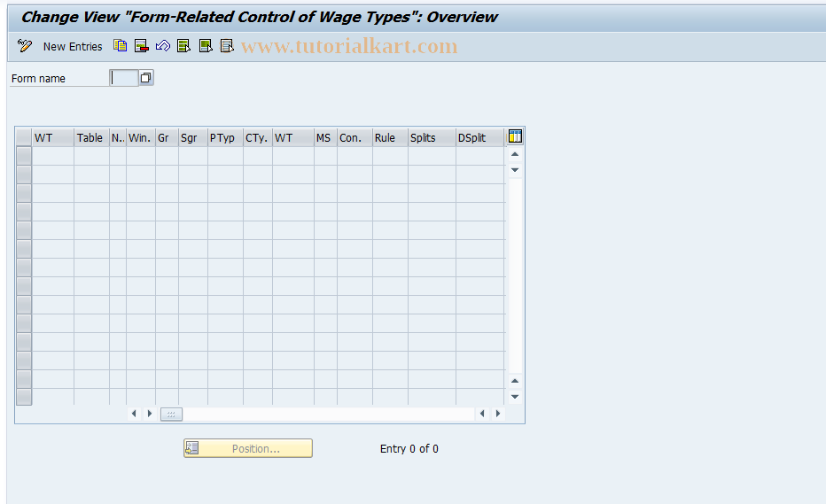
Task: Click PTyp column header
Action: pos(225,138)
